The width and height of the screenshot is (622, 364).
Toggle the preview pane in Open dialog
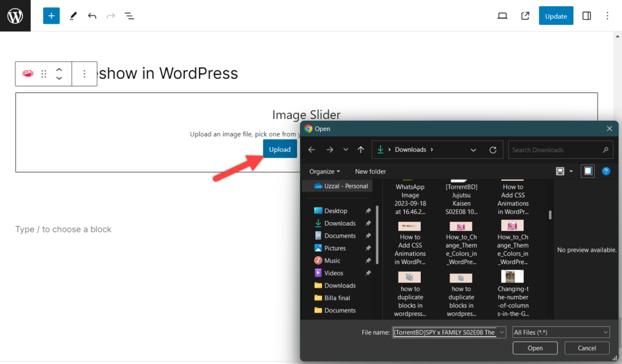587,171
